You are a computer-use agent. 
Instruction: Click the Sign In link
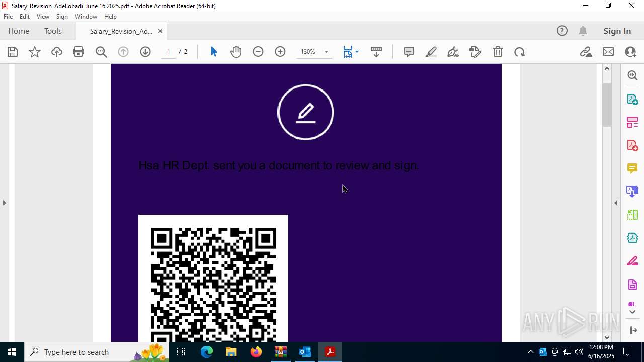pos(617,31)
